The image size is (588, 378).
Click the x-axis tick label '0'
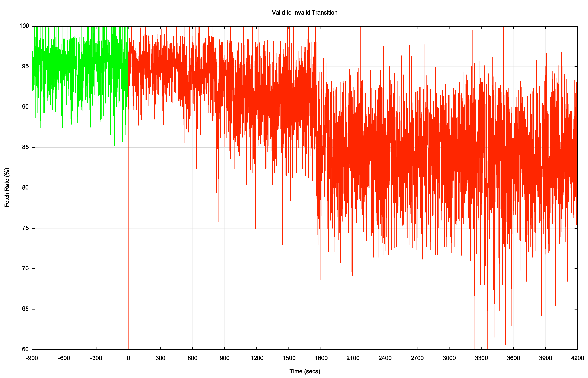128,358
